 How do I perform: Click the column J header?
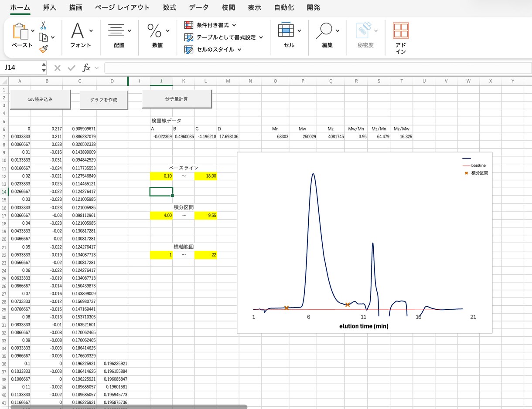point(161,81)
